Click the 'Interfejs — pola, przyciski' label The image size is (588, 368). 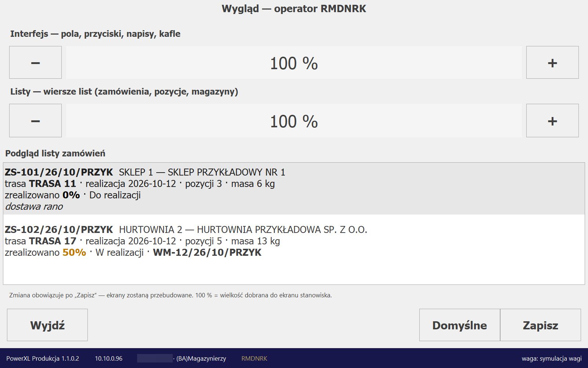click(95, 34)
